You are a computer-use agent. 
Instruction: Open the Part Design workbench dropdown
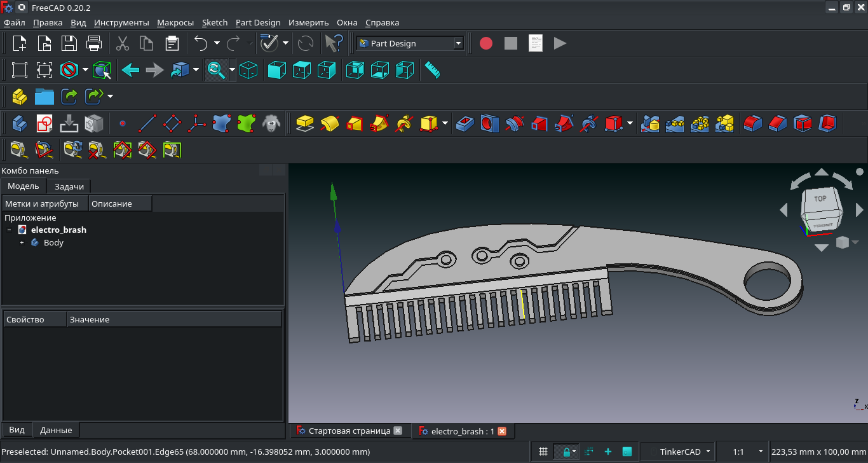pos(410,43)
